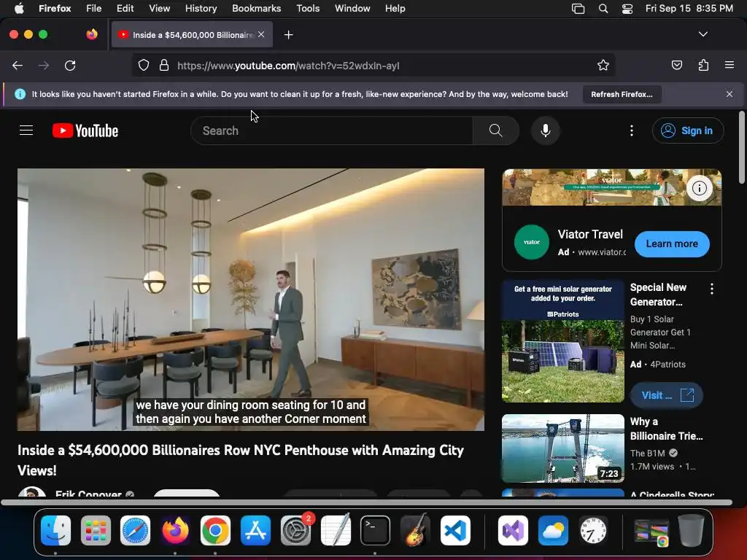Click the YouTube logo
The height and width of the screenshot is (560, 747).
[x=85, y=131]
